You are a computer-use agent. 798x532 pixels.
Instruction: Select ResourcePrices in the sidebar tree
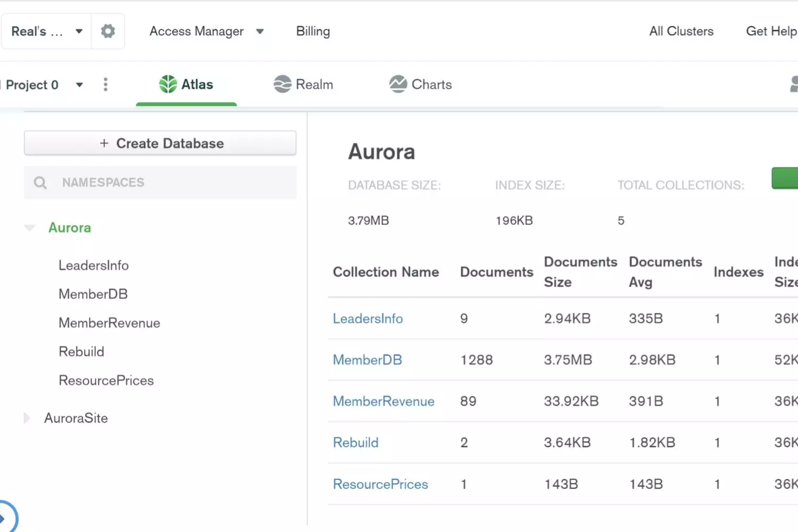coord(106,380)
